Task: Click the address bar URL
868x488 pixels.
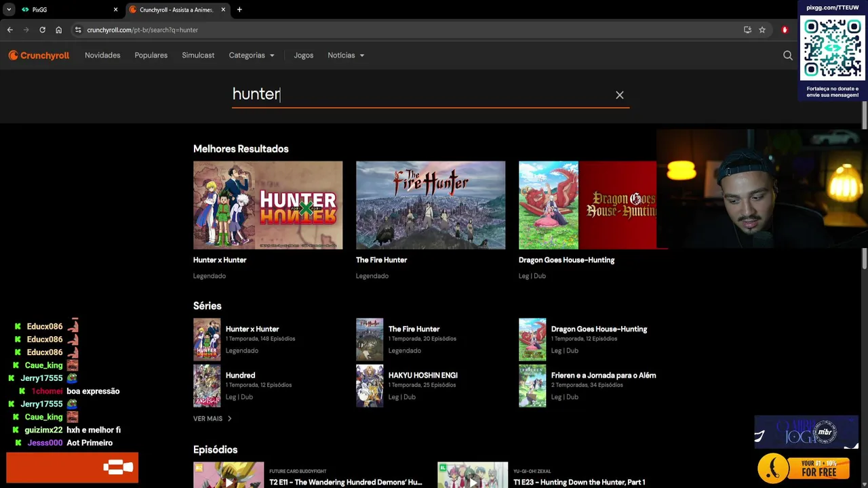Action: 142,30
